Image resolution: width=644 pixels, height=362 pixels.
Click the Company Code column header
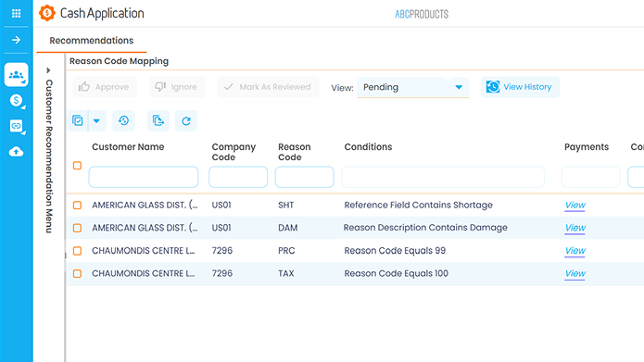[234, 152]
